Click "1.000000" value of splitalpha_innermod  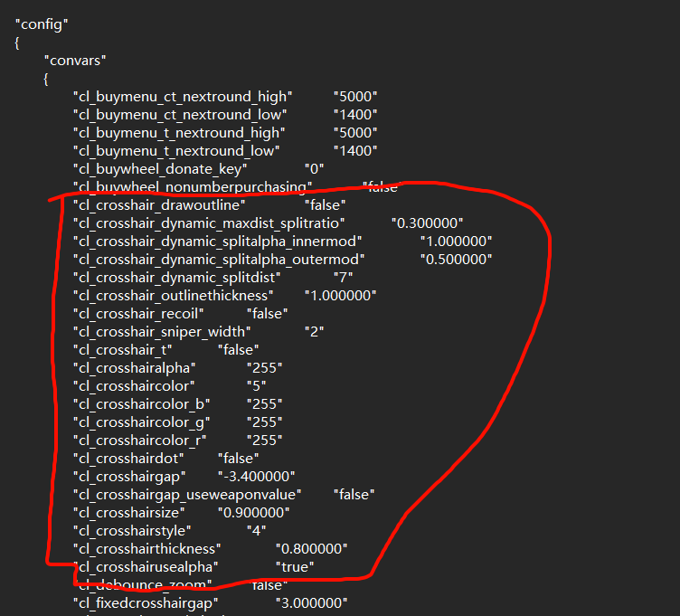pos(457,242)
